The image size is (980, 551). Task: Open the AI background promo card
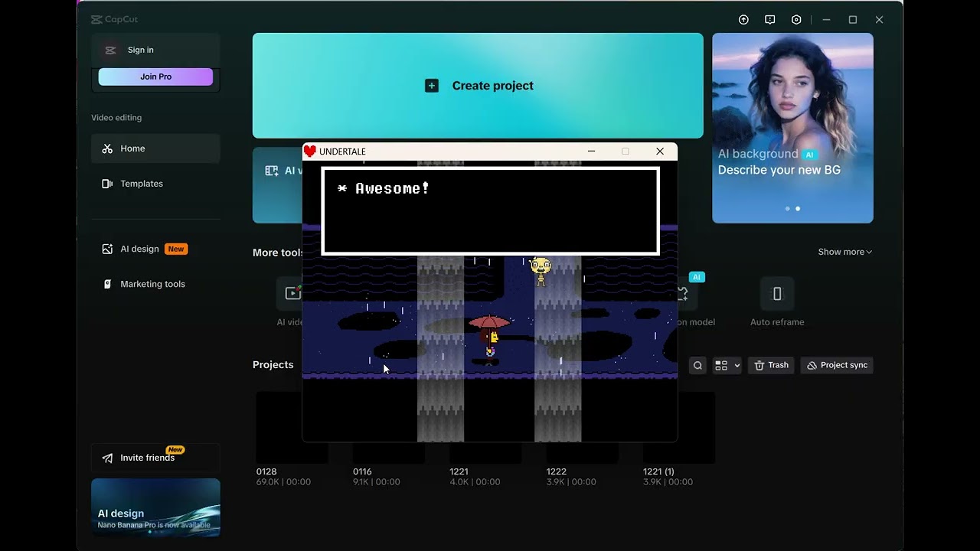[792, 128]
